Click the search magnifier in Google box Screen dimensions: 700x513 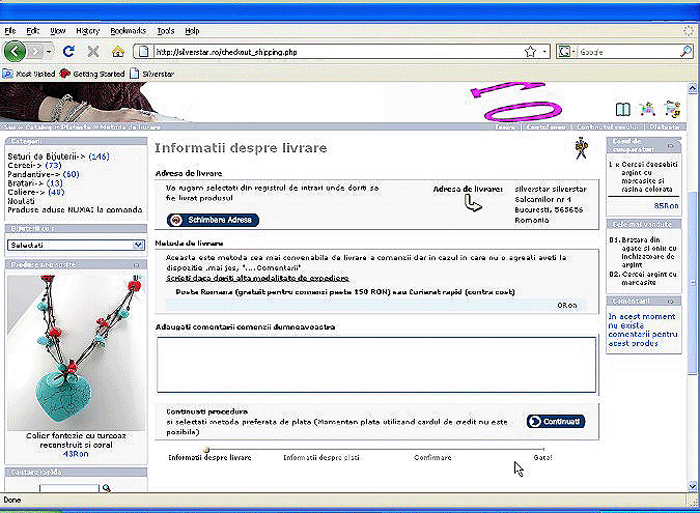pyautogui.click(x=685, y=51)
